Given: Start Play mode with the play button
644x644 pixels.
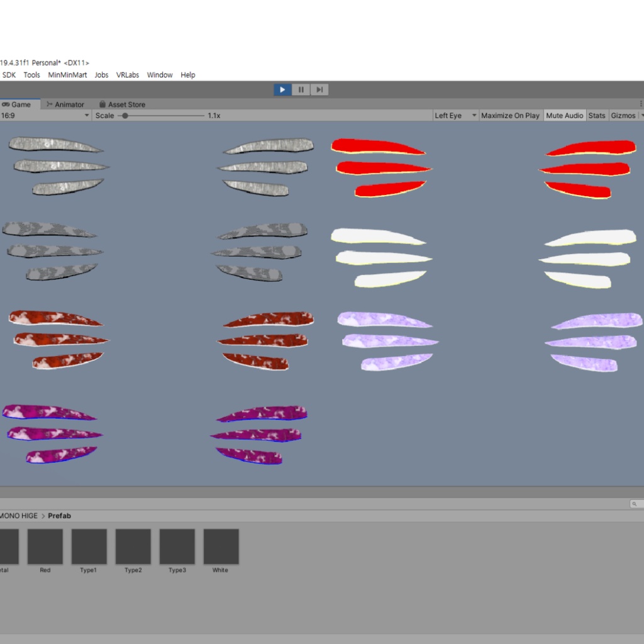Looking at the screenshot, I should click(282, 89).
